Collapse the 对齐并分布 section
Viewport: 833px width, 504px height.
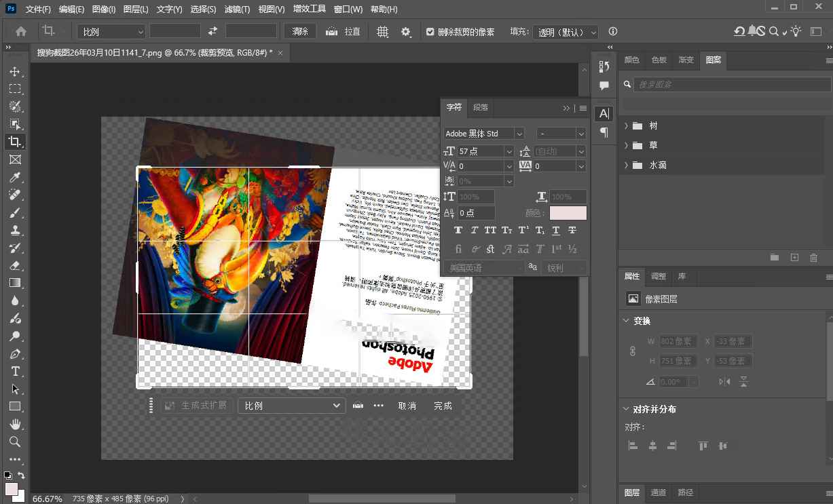click(x=626, y=409)
